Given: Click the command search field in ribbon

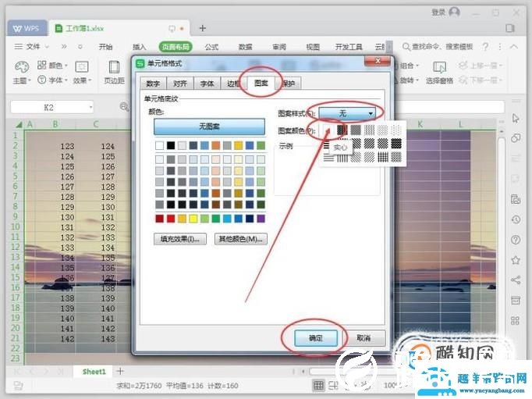Looking at the screenshot, I should [x=438, y=47].
